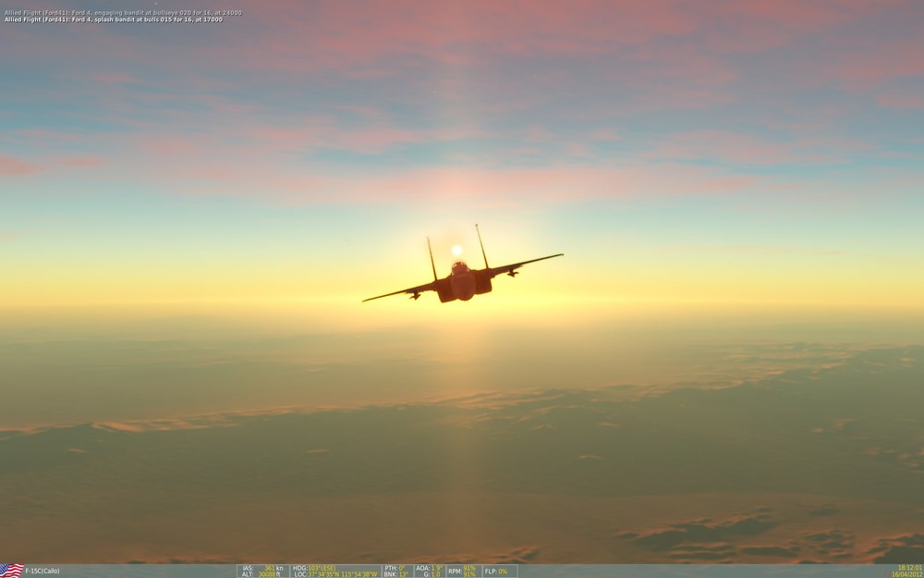Click the RPM 91% engine readout
Image resolution: width=924 pixels, height=578 pixels.
tap(462, 572)
